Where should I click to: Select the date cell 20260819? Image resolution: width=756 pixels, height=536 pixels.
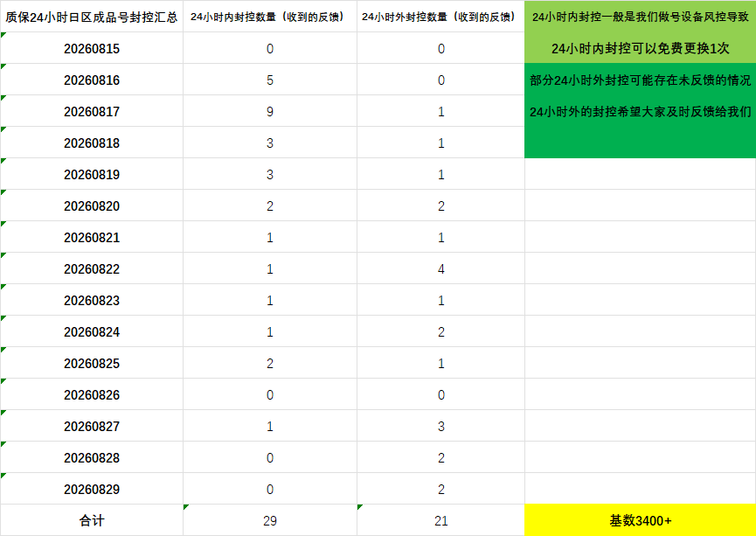tap(92, 174)
